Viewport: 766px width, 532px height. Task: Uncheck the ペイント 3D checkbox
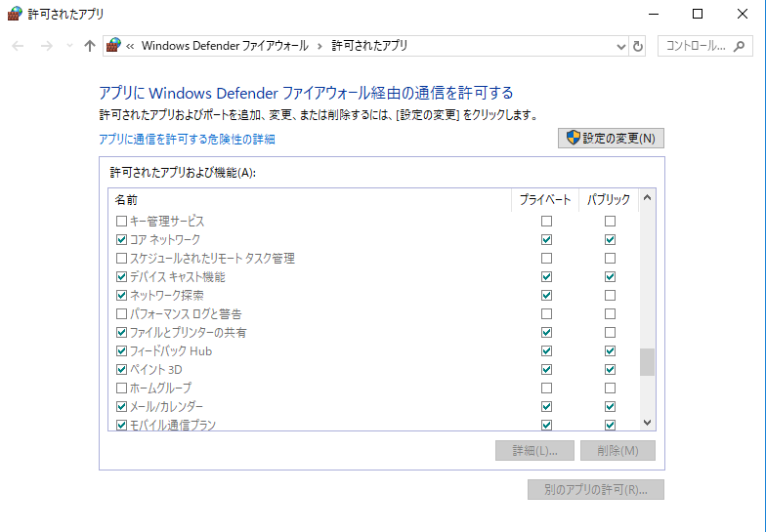(121, 369)
